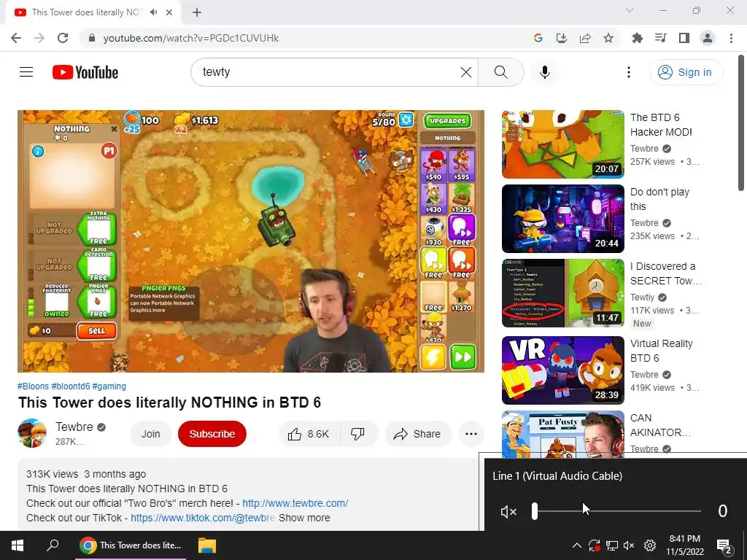This screenshot has height=560, width=747.
Task: Open I Discovered a SECRET Tower thumbnail
Action: [562, 293]
